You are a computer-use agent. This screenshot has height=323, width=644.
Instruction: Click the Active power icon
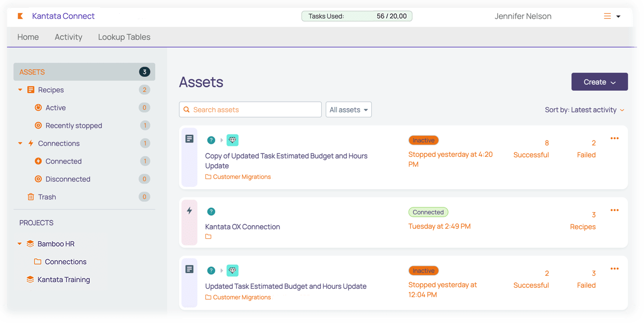[x=38, y=108]
